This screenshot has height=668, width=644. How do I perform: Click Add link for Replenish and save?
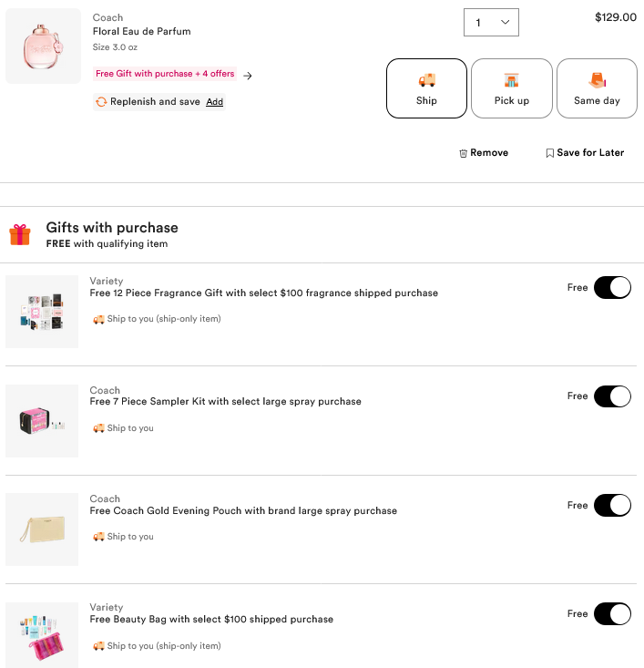214,102
